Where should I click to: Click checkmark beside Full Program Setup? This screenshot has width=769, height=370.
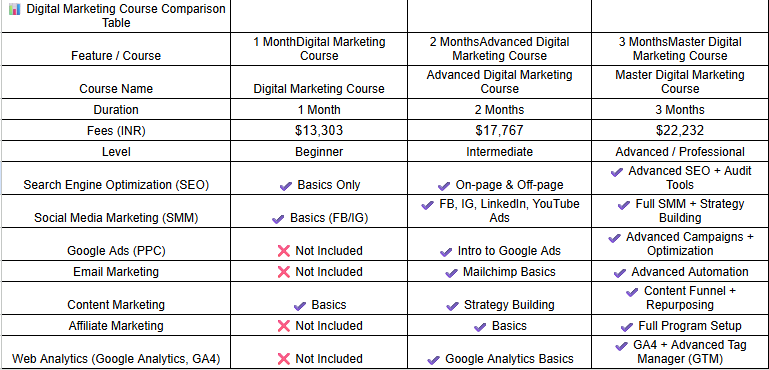click(x=627, y=327)
